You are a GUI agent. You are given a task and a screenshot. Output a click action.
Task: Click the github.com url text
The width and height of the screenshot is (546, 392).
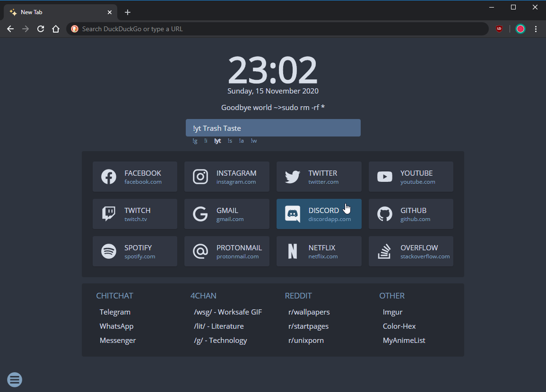tap(415, 219)
